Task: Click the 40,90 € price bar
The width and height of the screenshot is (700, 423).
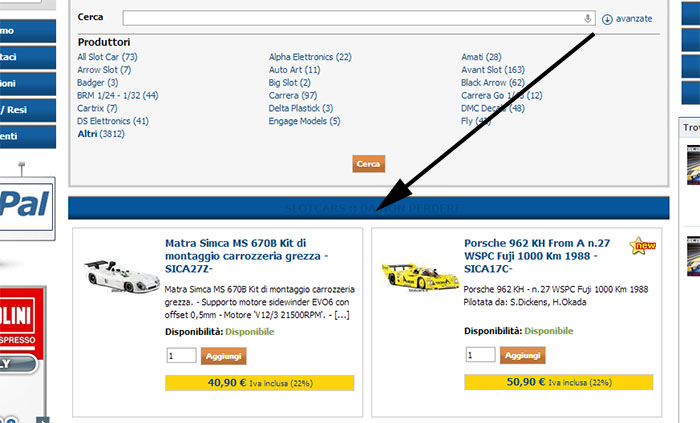Action: pos(259,383)
